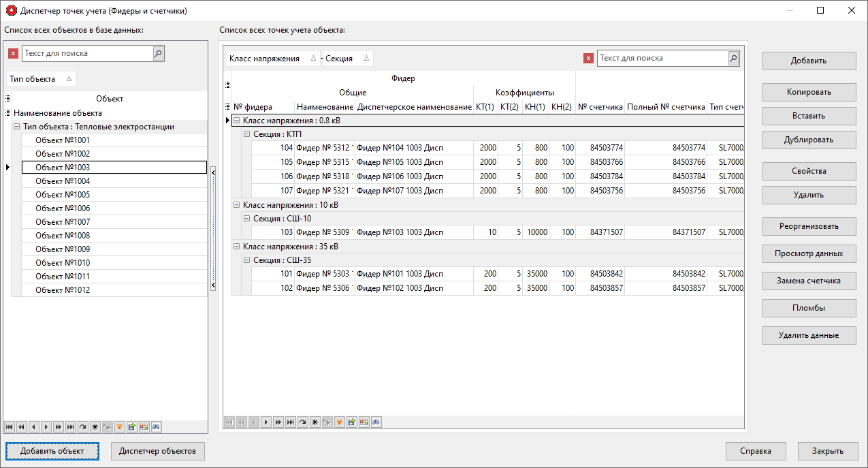
Task: Open the filter funnel icon below the object list
Action: [x=119, y=426]
